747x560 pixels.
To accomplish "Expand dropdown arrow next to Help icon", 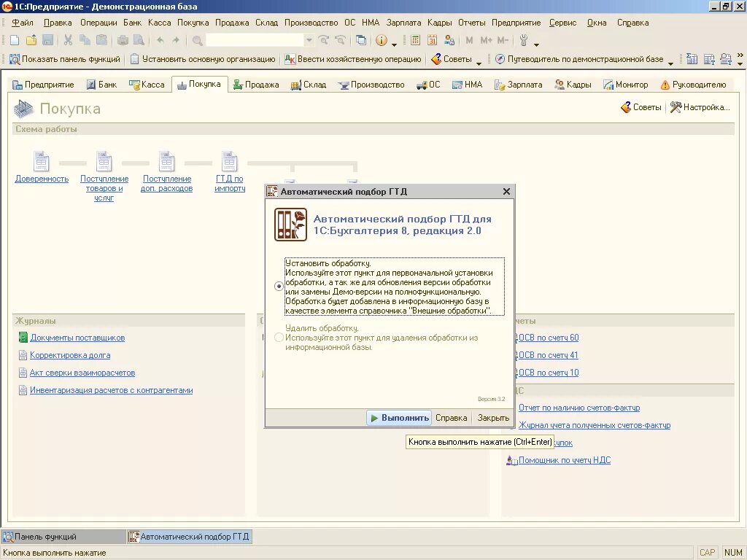I will pos(395,44).
